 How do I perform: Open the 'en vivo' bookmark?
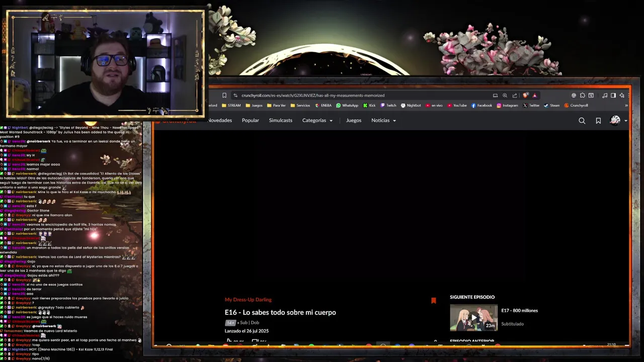(434, 106)
